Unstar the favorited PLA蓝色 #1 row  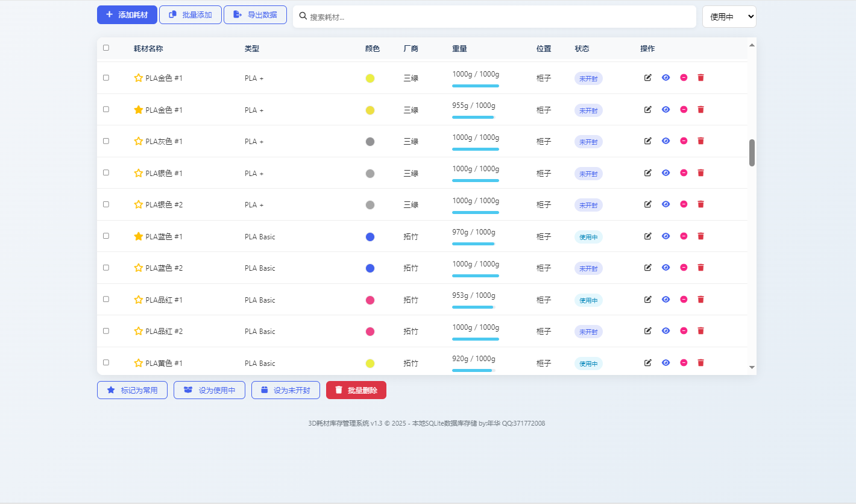click(138, 236)
